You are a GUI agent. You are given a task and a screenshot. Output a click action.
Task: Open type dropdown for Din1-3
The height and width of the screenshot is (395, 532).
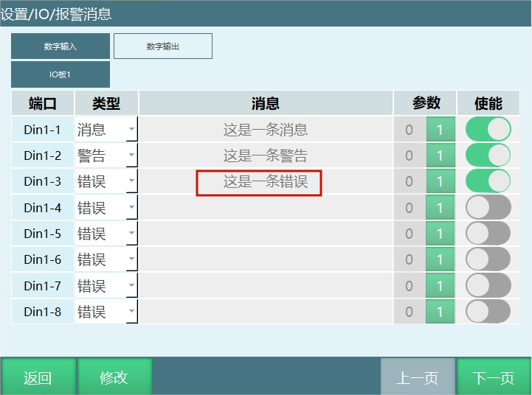pyautogui.click(x=106, y=181)
